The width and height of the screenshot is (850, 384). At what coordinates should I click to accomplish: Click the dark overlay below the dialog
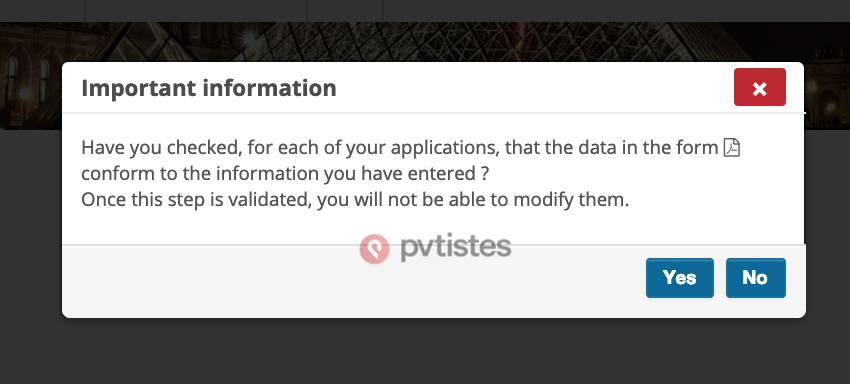tap(425, 353)
